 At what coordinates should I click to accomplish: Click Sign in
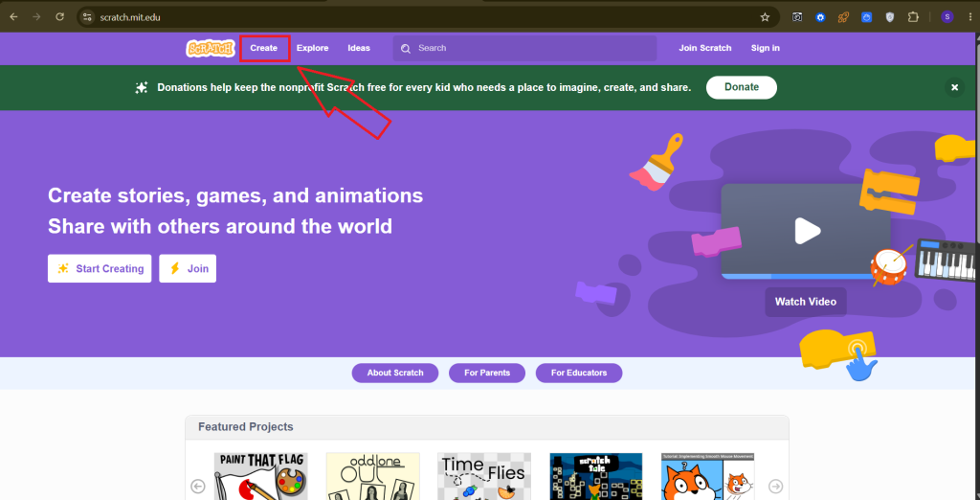[765, 48]
